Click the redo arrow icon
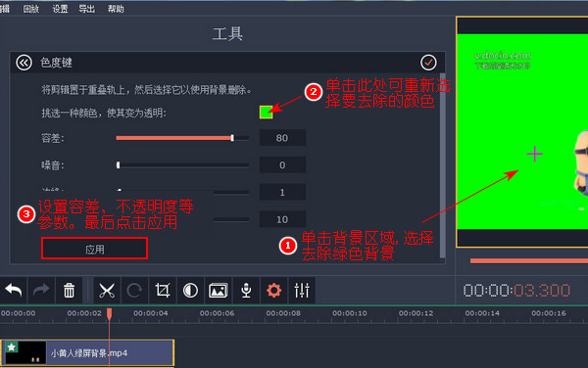588x368 pixels. tap(41, 290)
